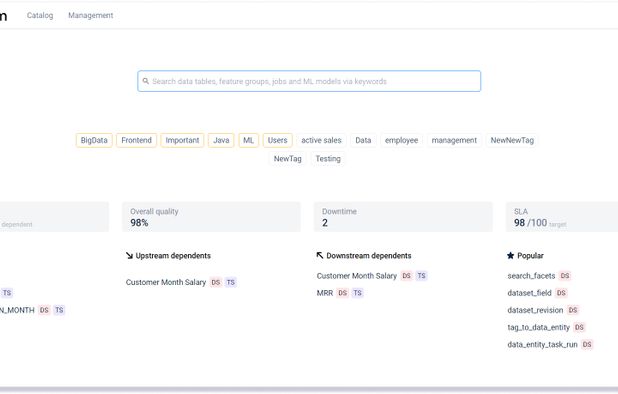Click the Popular heading text

pos(530,256)
